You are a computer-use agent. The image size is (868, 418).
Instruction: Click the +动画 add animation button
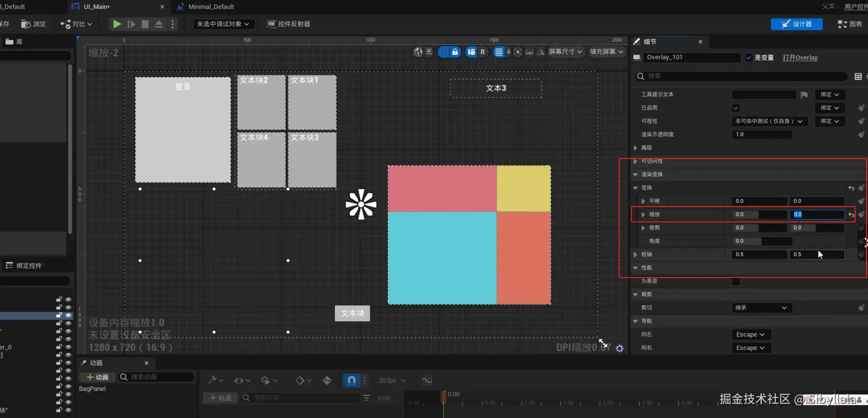point(98,377)
